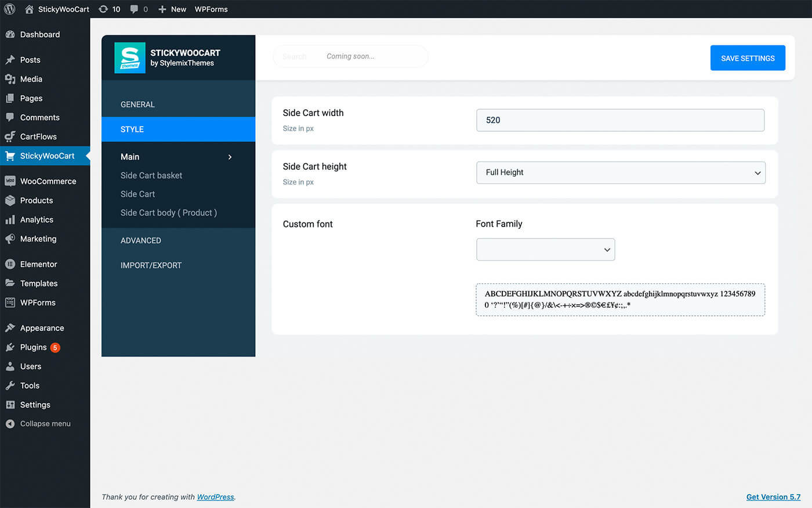Click the StickyWooCart site name in admin bar
Viewport: 812px width, 508px height.
pos(64,9)
